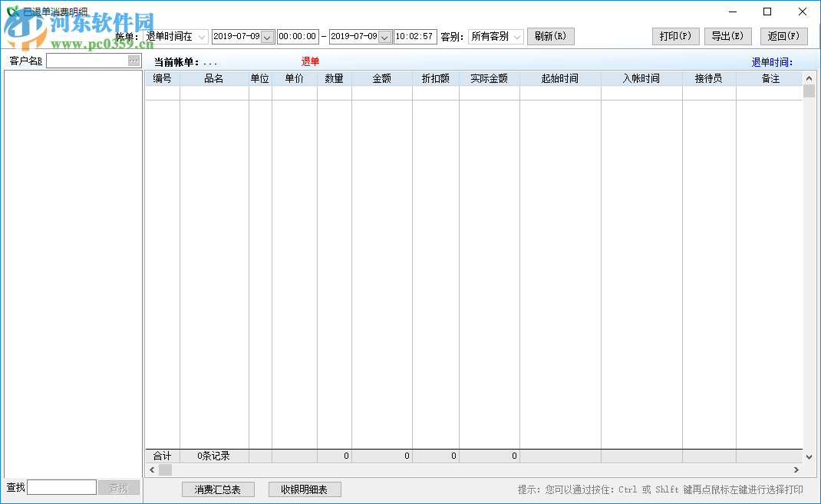Screen dimensions: 821x504
Task: Click the left arrow of the horizontal scrollbar
Action: 152,469
